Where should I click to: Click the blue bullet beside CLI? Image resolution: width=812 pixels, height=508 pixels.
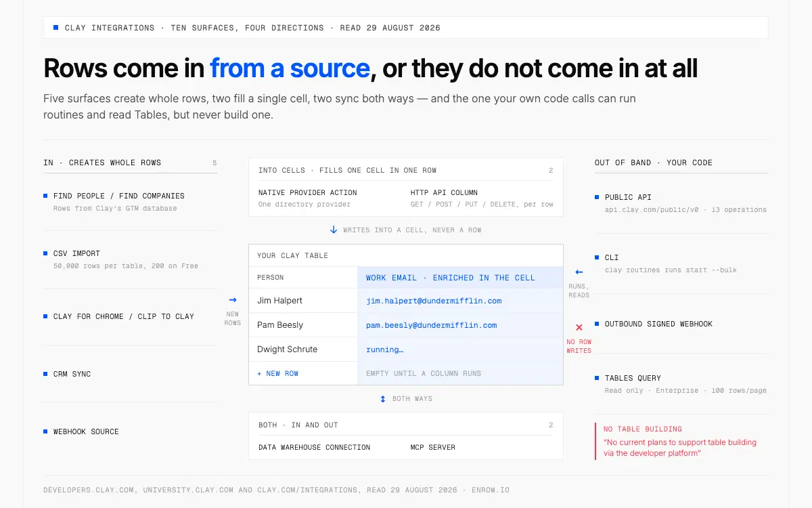pyautogui.click(x=597, y=257)
